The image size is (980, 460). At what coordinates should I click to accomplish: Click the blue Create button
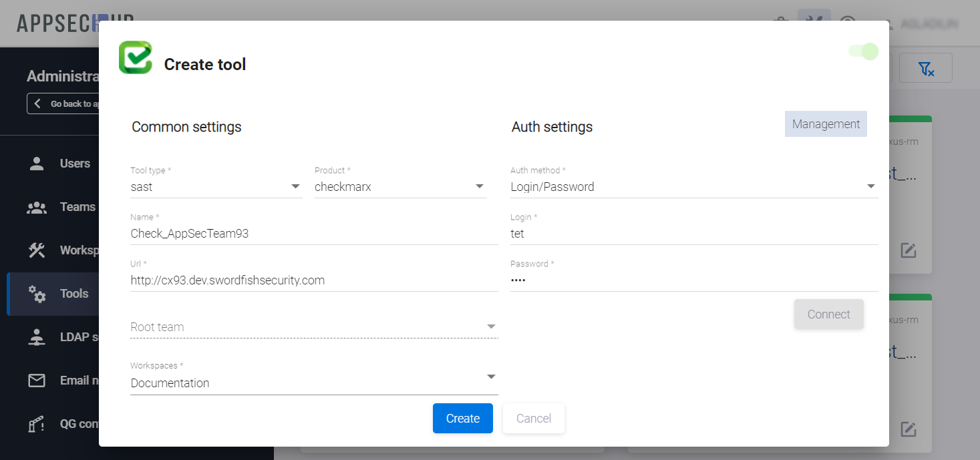click(462, 419)
